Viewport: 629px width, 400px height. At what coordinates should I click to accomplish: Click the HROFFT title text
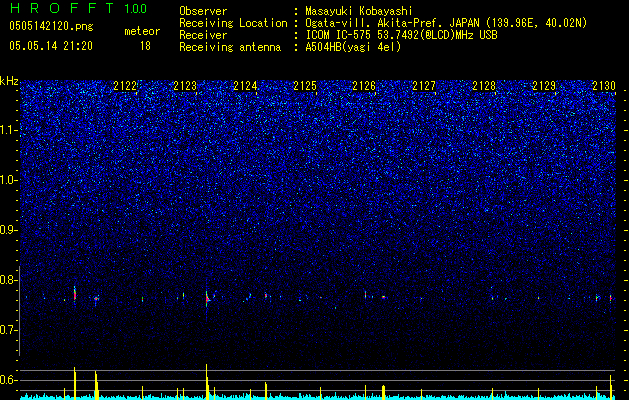coord(62,8)
